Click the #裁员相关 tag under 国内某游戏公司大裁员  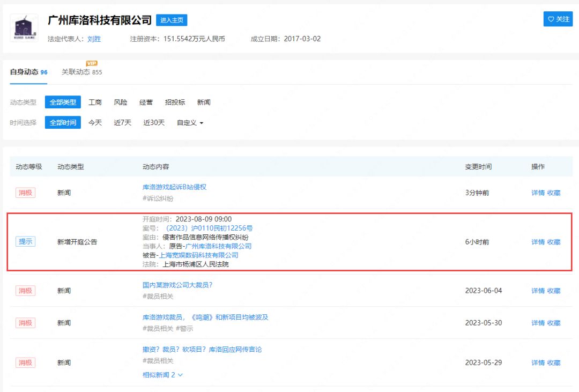[158, 297]
